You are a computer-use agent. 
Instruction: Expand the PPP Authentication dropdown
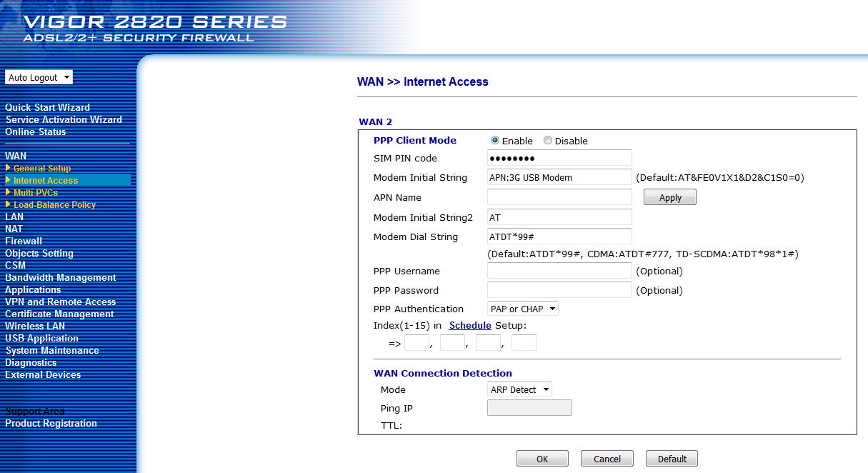tap(522, 309)
